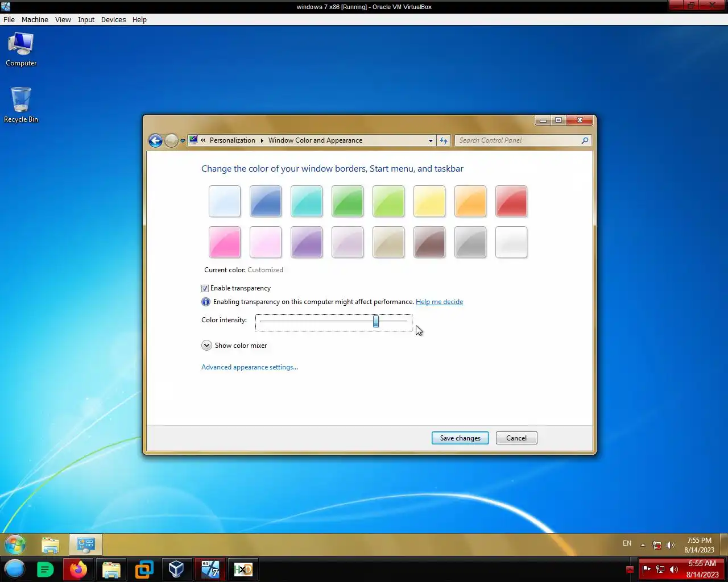This screenshot has height=582, width=728.
Task: Open the VirtualBox View menu
Action: point(63,19)
